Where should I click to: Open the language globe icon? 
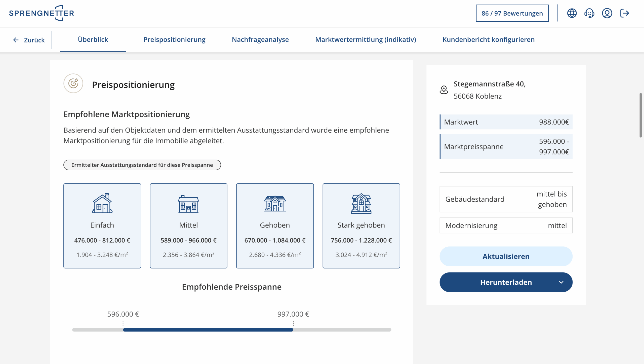(572, 13)
